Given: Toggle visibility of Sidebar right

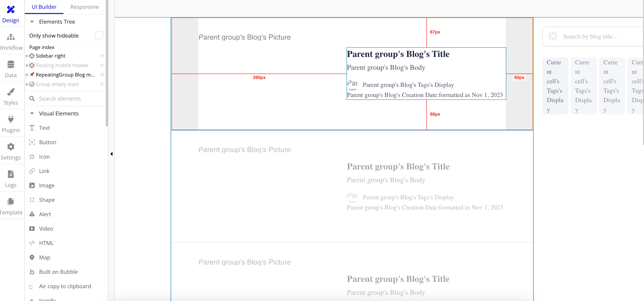Looking at the screenshot, I should [102, 56].
